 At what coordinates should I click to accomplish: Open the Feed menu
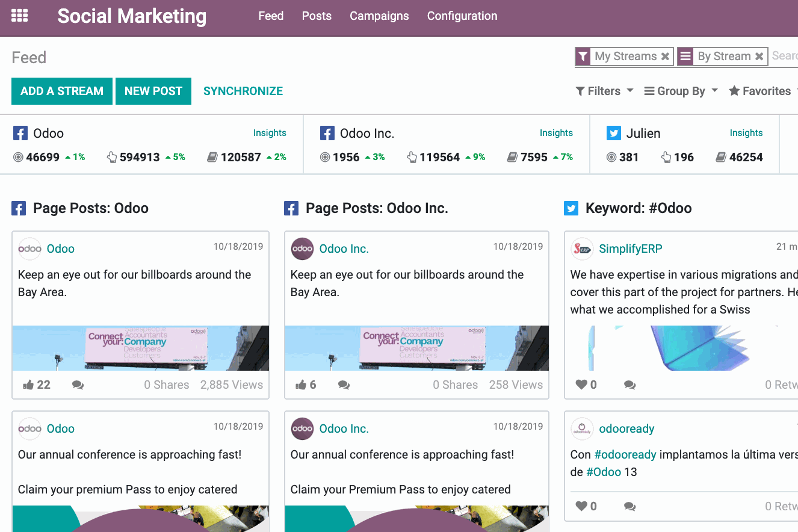271,16
